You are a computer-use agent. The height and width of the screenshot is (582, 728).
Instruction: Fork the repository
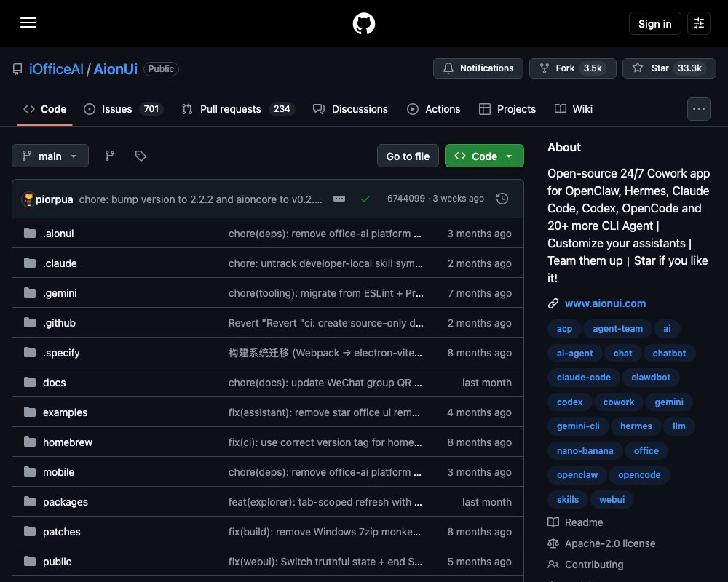[x=572, y=68]
